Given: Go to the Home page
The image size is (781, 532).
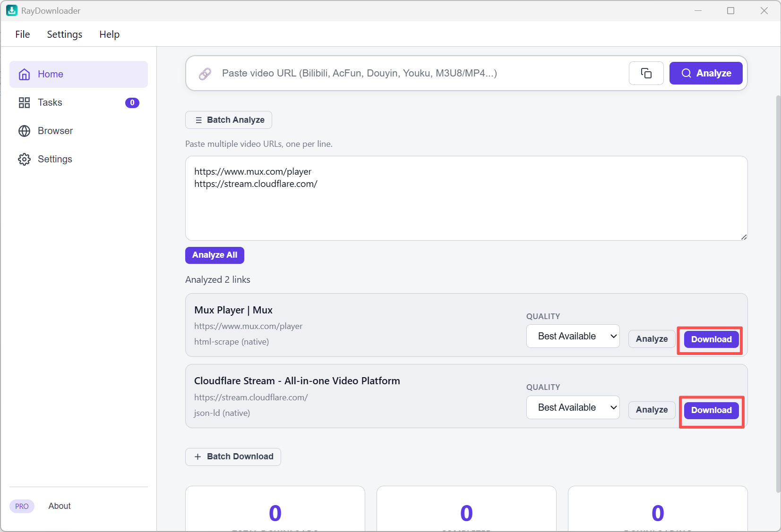Looking at the screenshot, I should tap(78, 74).
